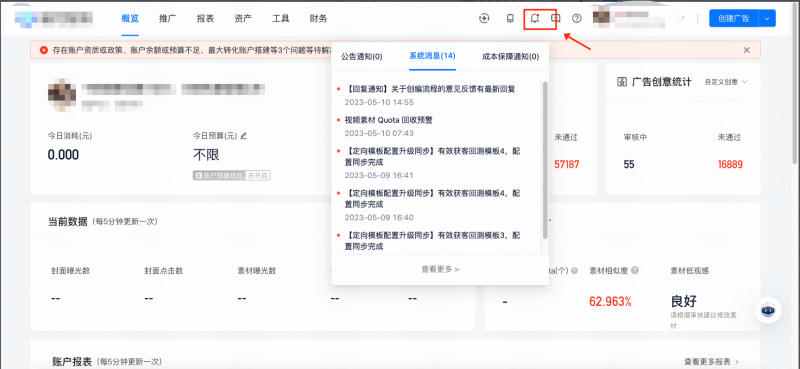Image resolution: width=800 pixels, height=369 pixels.
Task: Click the 当前数据 section heading
Action: click(67, 222)
